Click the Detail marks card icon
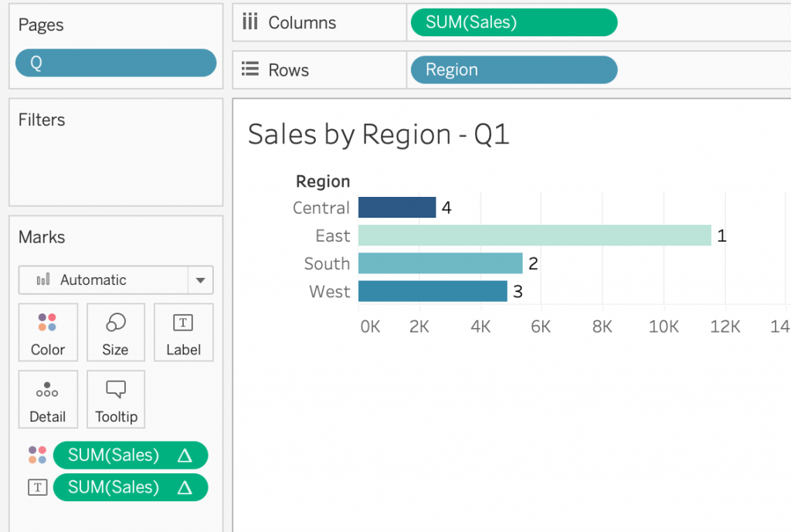This screenshot has width=791, height=532. click(x=47, y=389)
